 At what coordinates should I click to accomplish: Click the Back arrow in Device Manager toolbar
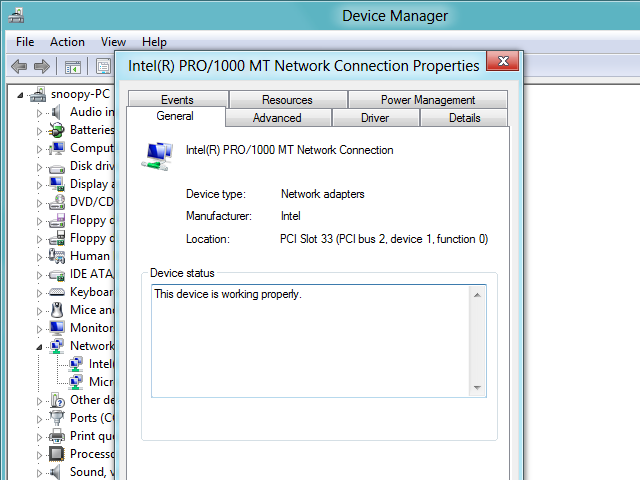[19, 66]
